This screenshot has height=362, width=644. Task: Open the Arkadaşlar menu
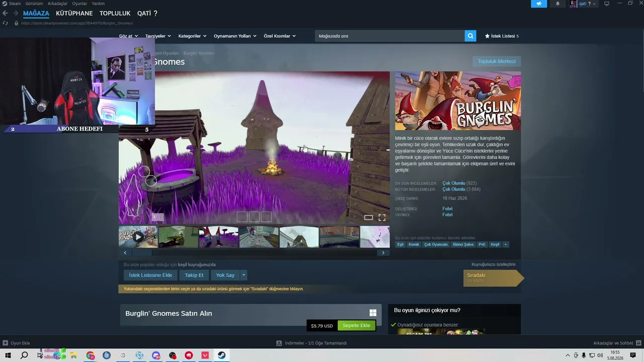pyautogui.click(x=57, y=4)
